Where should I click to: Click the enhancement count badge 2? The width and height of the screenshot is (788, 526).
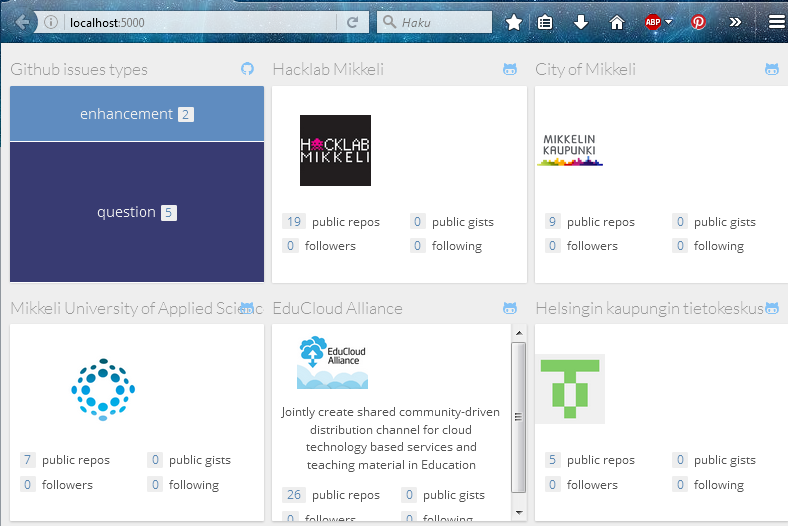(x=185, y=115)
